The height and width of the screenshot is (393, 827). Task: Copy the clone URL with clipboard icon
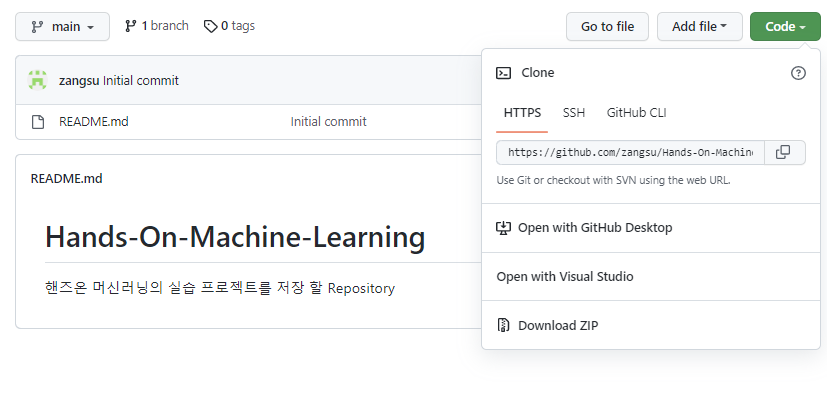783,152
